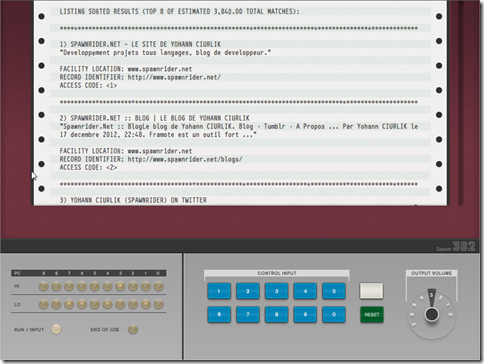The width and height of the screenshot is (484, 364).
Task: Open the spawnrider.net/blogs/ record identifier
Action: [x=185, y=159]
